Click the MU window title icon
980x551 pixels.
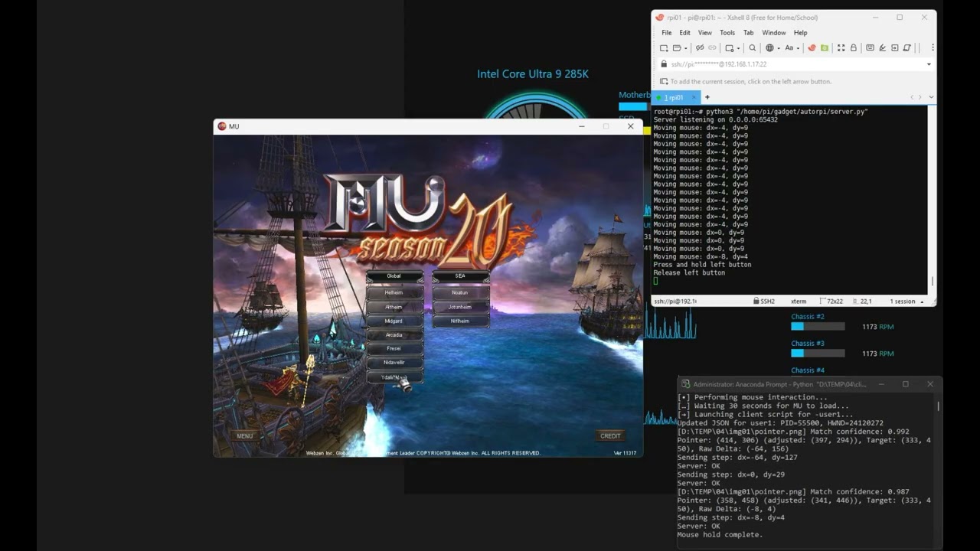pyautogui.click(x=222, y=126)
